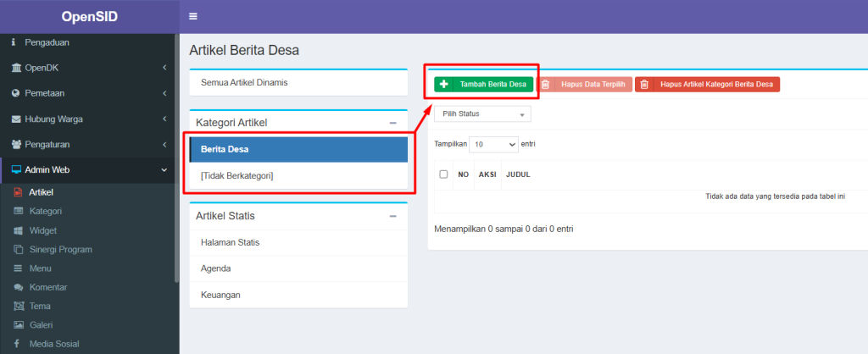Collapse the Admin Web submenu chevron
The image size is (868, 354).
[x=164, y=170]
